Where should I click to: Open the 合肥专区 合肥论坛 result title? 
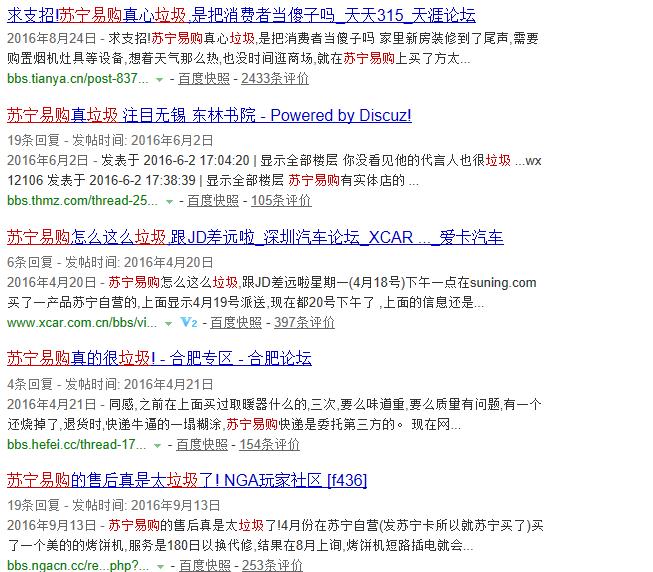159,358
